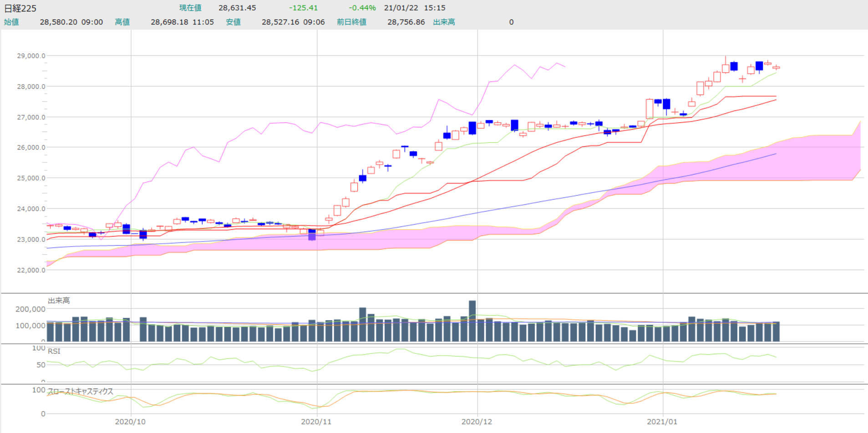Select the 前日終値 previous close label
The image size is (868, 433).
pos(352,22)
